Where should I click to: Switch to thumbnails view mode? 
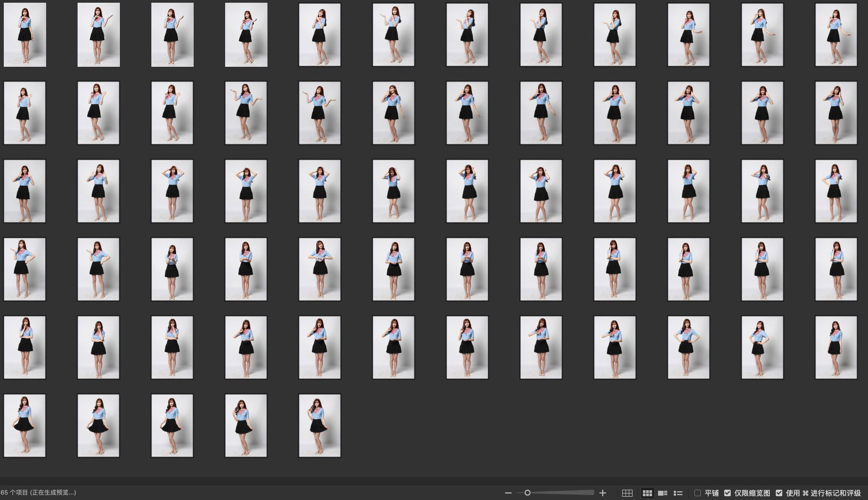pos(647,493)
